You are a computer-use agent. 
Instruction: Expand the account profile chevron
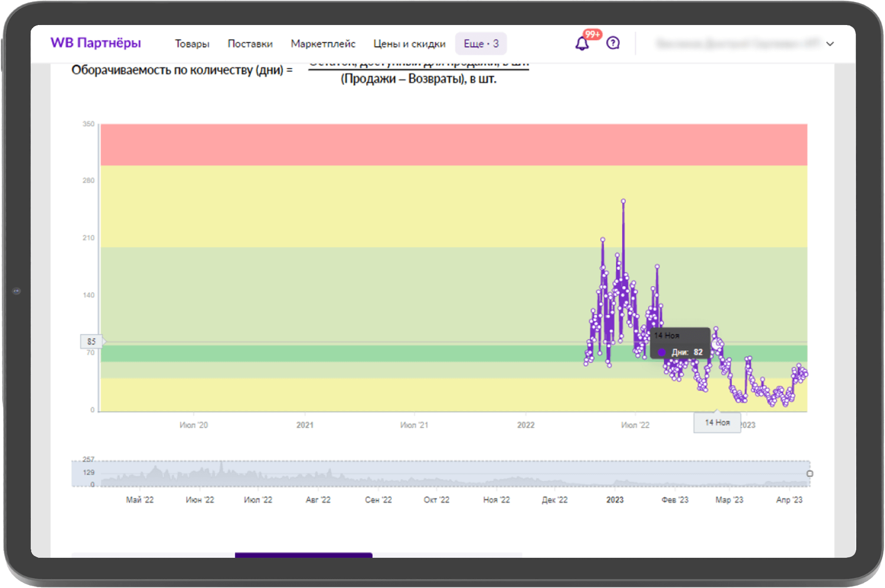(830, 44)
